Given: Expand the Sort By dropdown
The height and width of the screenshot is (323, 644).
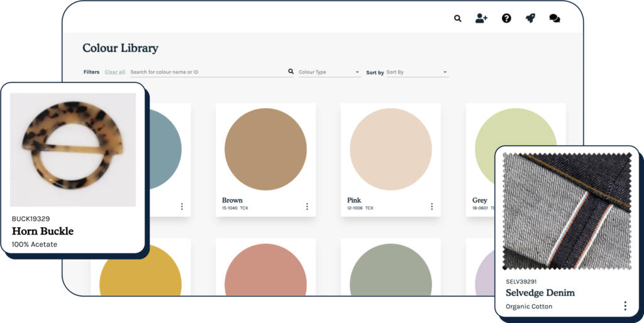Looking at the screenshot, I should pyautogui.click(x=418, y=72).
